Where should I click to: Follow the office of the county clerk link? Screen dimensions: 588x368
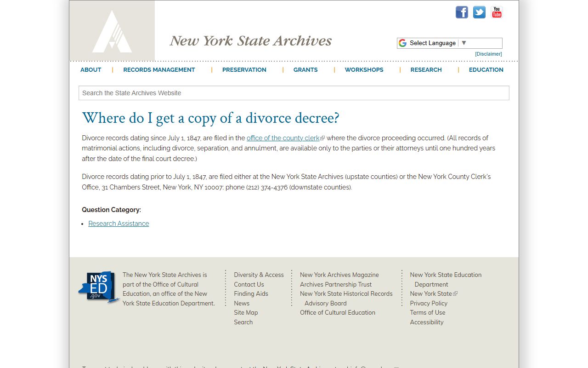coord(283,138)
